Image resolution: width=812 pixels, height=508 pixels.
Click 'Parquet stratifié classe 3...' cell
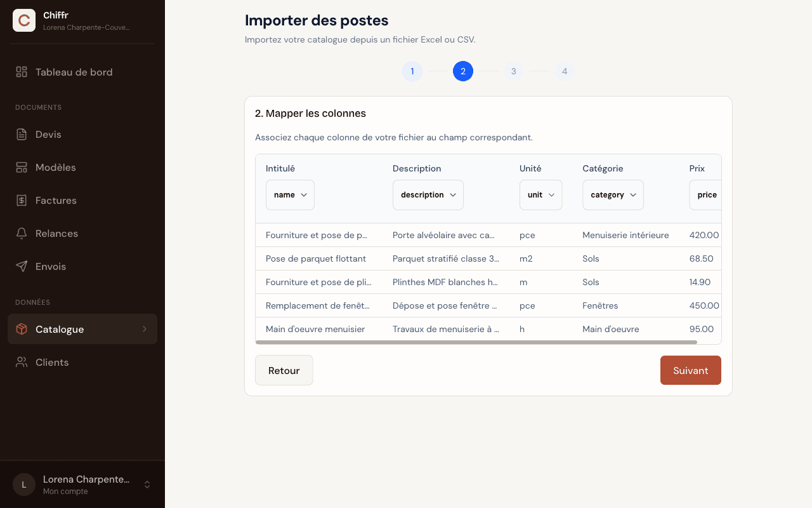(446, 258)
